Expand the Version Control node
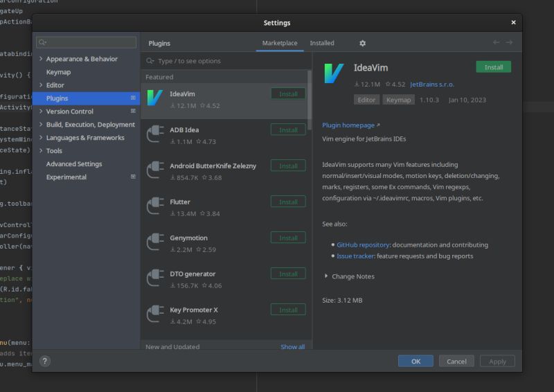This screenshot has width=554, height=392. coord(41,111)
